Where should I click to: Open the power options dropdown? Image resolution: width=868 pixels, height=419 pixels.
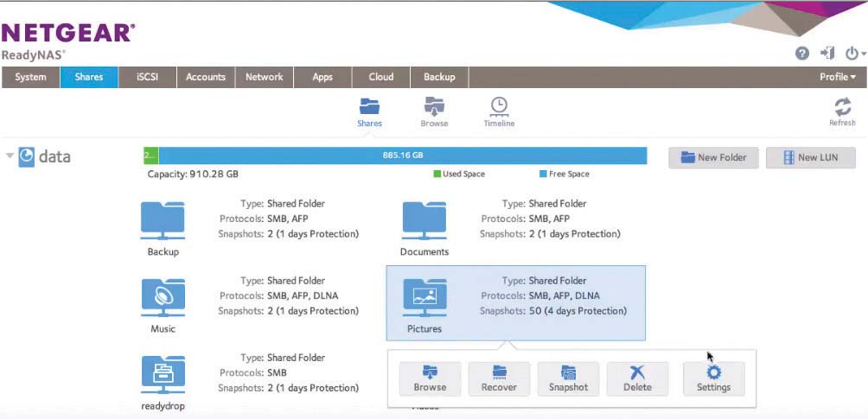pos(855,54)
